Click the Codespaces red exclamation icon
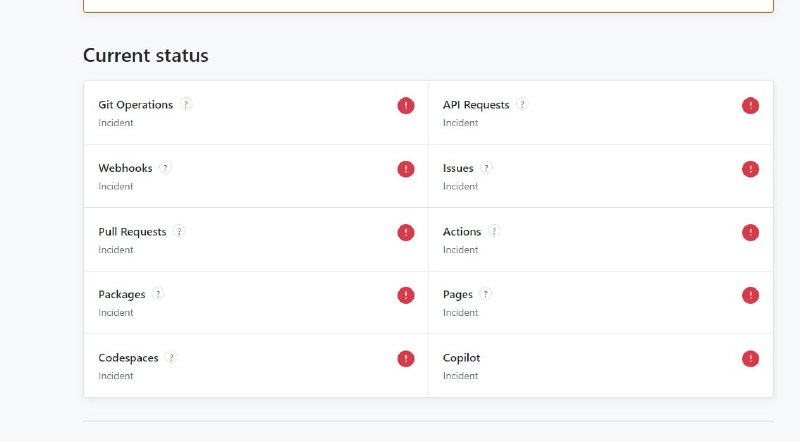This screenshot has height=442, width=800. [x=406, y=358]
